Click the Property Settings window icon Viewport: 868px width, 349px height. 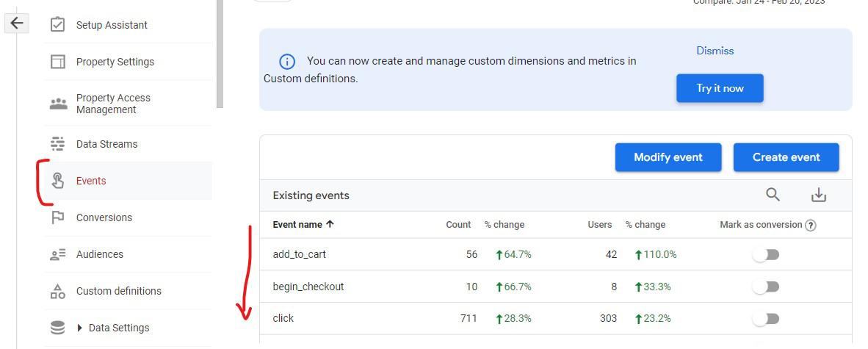click(57, 62)
